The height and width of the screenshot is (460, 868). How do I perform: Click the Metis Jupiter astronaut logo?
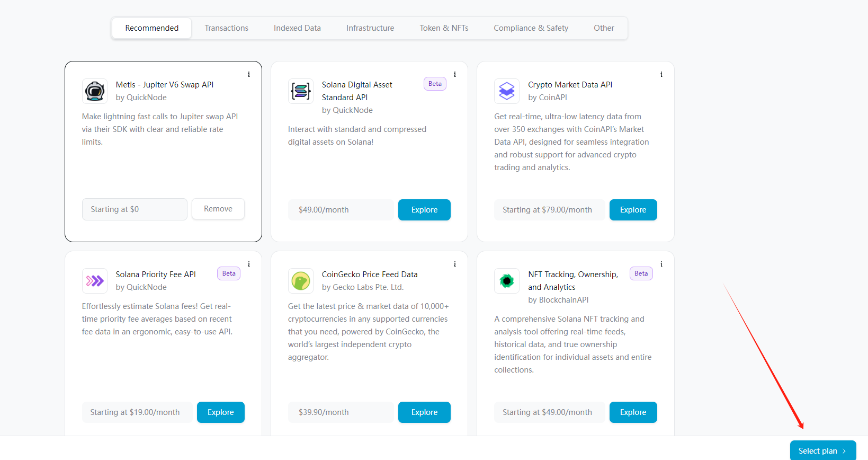(x=95, y=91)
